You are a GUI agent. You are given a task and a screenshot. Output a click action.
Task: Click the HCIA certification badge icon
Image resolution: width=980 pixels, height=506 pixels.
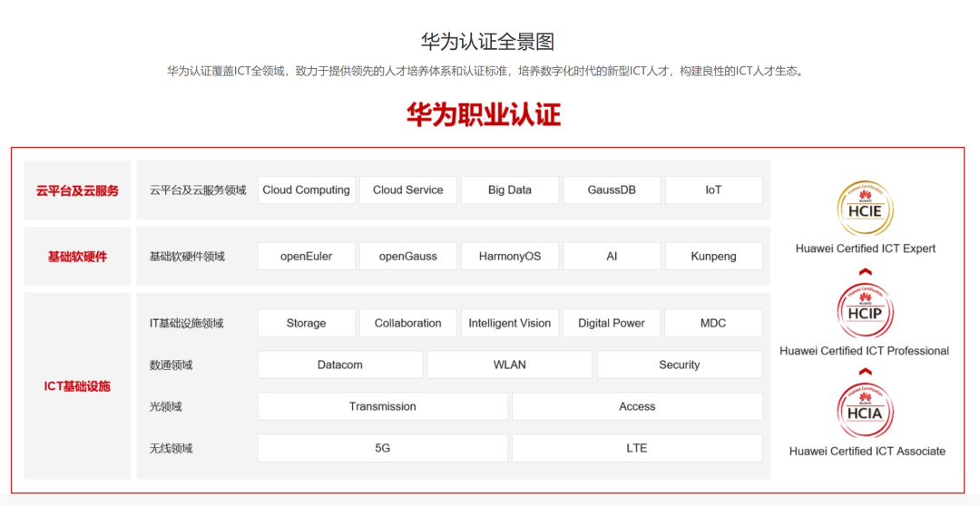[865, 411]
